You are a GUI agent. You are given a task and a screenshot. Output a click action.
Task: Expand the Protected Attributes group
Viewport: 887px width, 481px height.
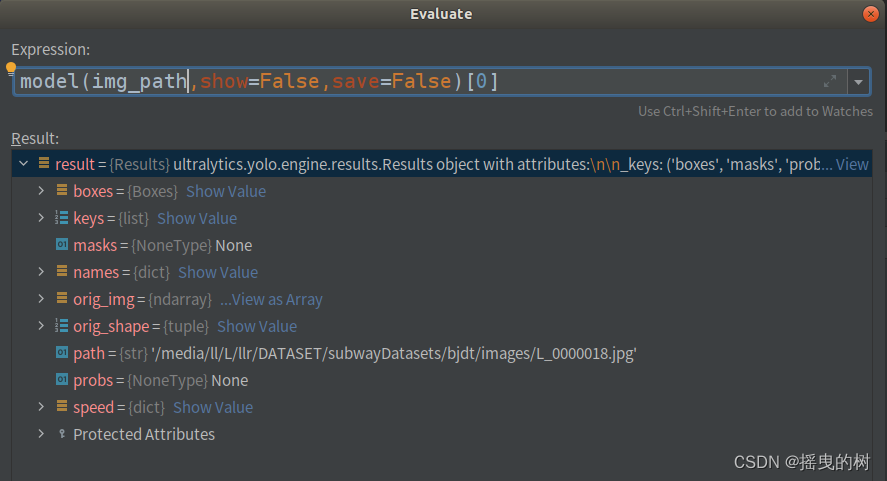(x=41, y=434)
